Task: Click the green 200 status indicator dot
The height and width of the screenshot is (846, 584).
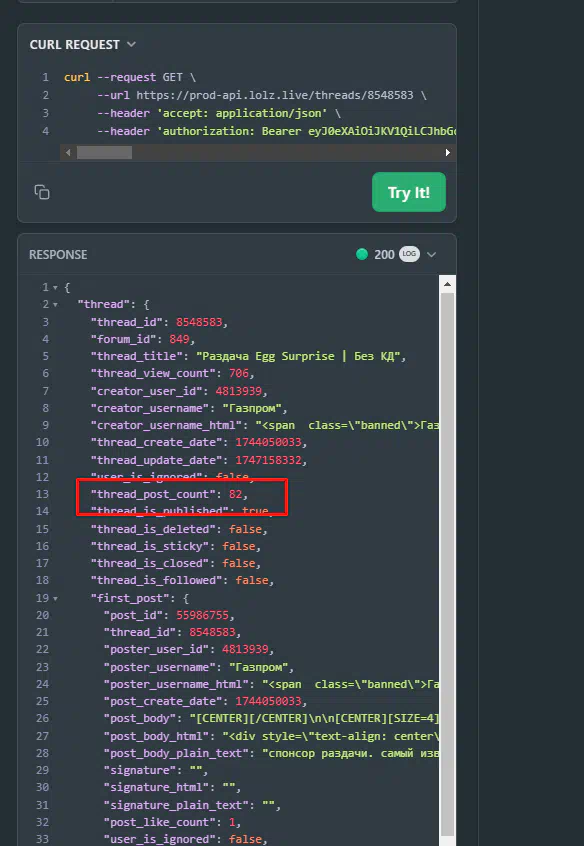Action: click(x=362, y=254)
